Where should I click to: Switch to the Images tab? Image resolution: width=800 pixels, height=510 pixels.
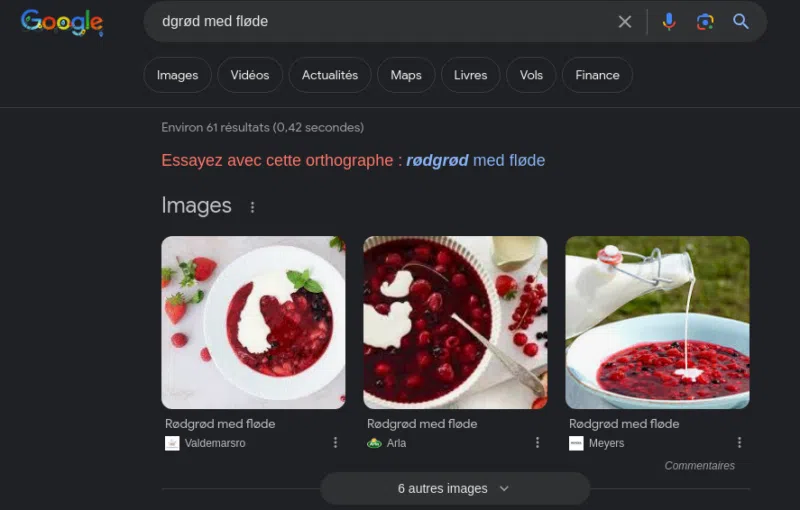(177, 75)
